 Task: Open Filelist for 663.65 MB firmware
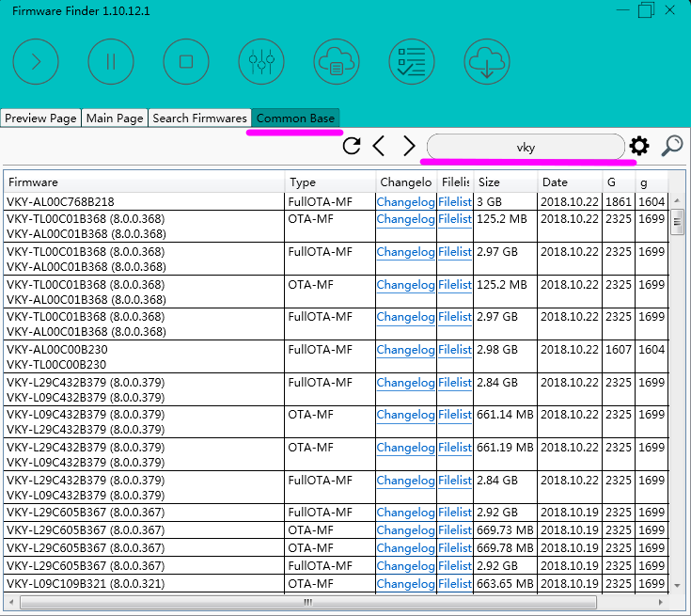[455, 583]
